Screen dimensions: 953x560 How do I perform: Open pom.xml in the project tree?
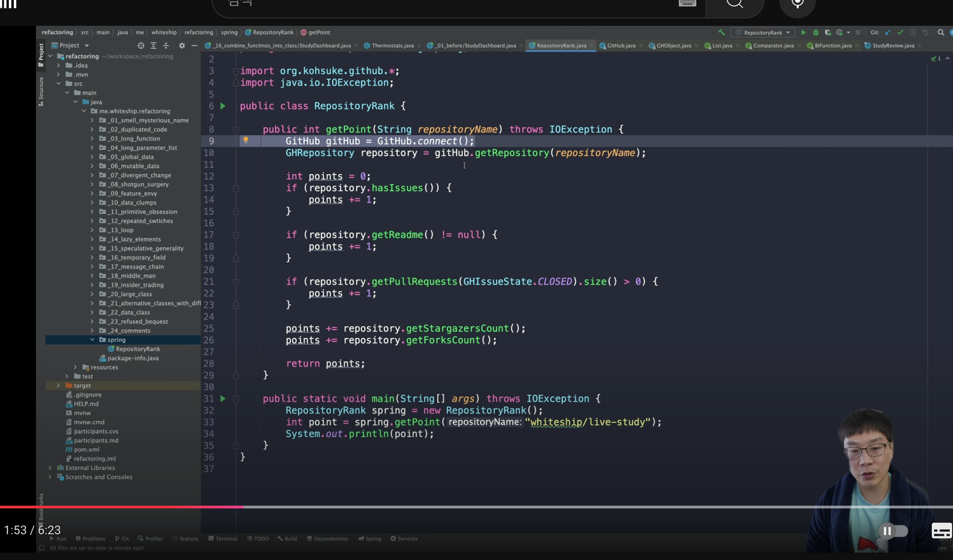click(x=86, y=449)
